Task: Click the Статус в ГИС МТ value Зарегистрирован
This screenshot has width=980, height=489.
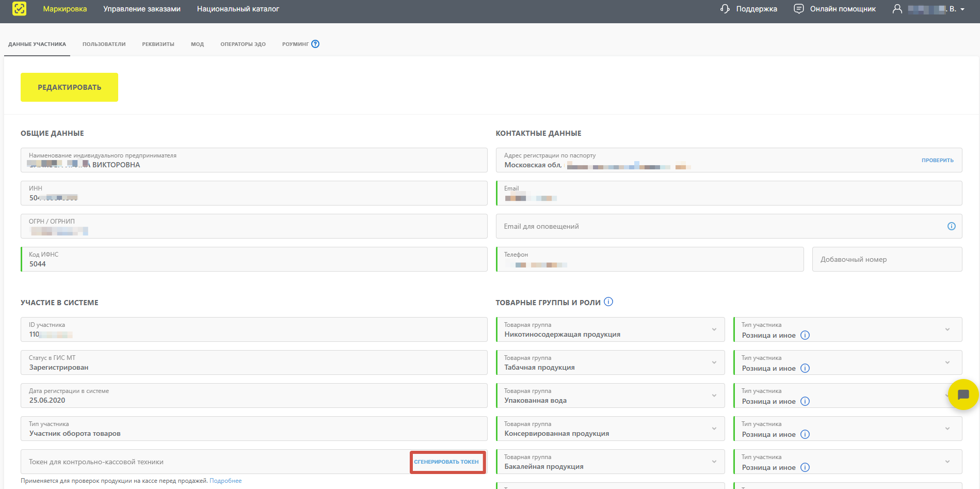Action: [x=59, y=367]
